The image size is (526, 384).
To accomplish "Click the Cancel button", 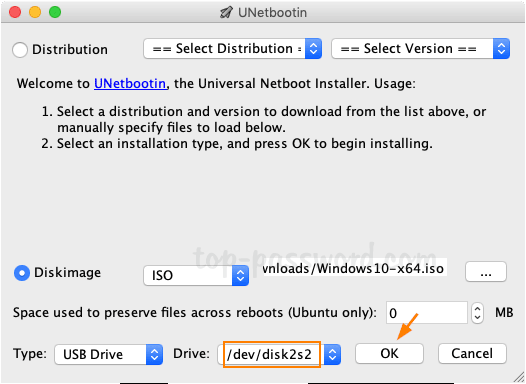I will coord(472,353).
